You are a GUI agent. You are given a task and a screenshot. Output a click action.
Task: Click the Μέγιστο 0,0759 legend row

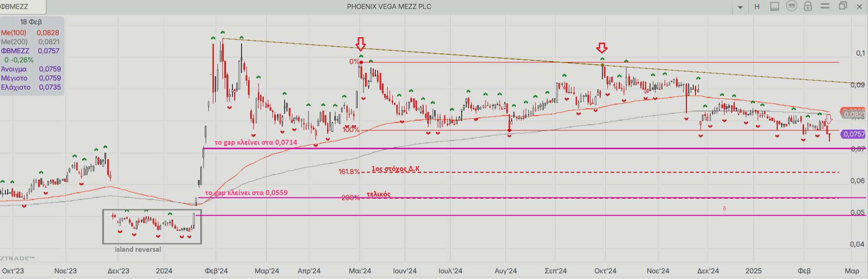(x=31, y=78)
